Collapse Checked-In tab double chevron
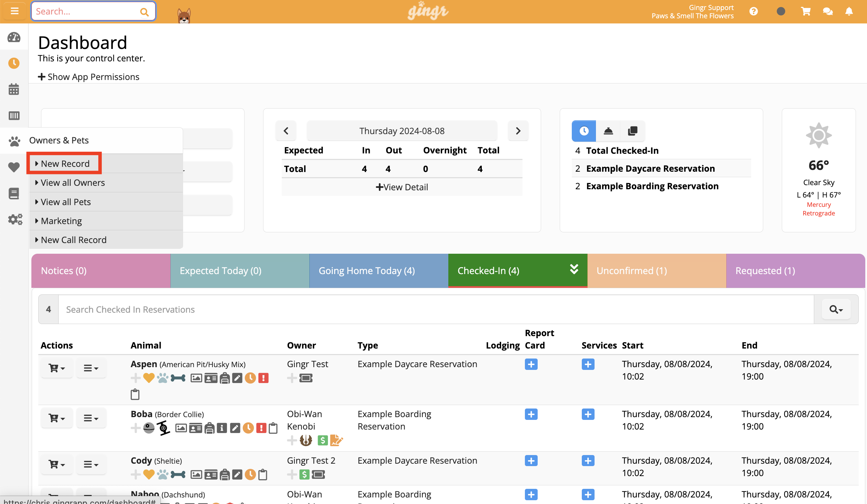 pyautogui.click(x=574, y=269)
